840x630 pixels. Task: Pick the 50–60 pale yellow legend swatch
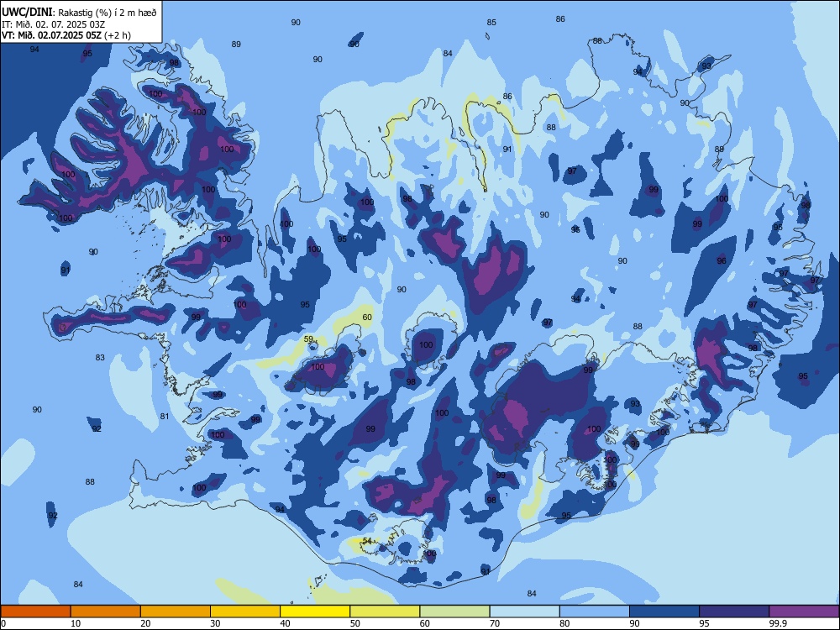coord(385,612)
